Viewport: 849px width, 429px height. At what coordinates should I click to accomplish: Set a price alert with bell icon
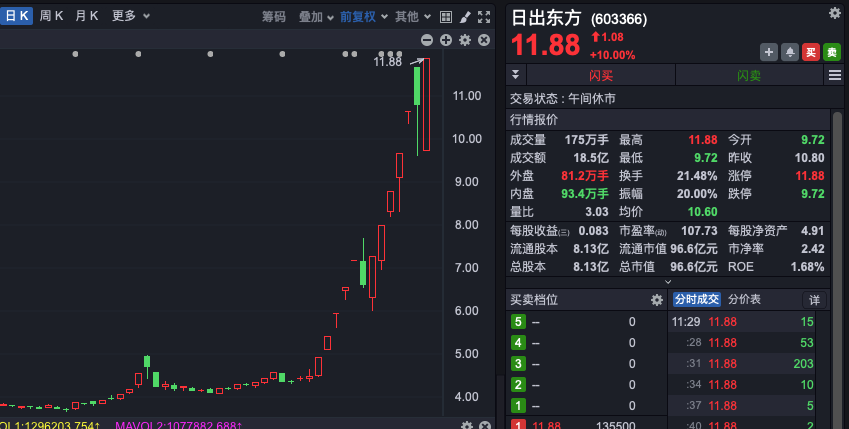[790, 52]
